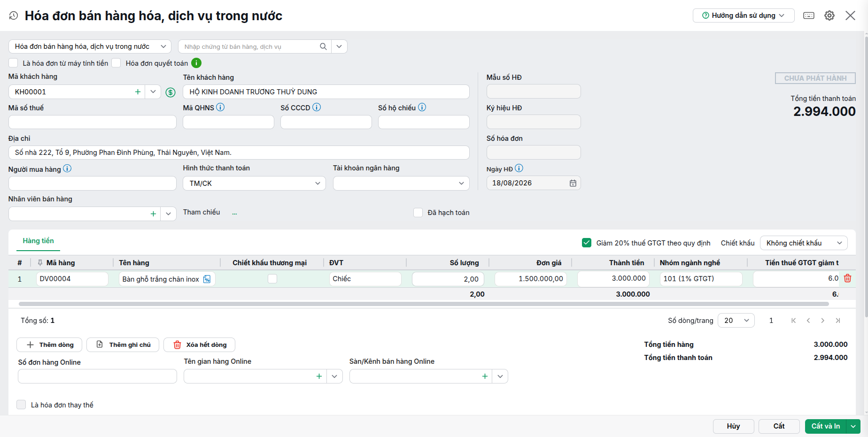The height and width of the screenshot is (437, 868).
Task: Open calendar picker for invoice date
Action: [x=573, y=183]
